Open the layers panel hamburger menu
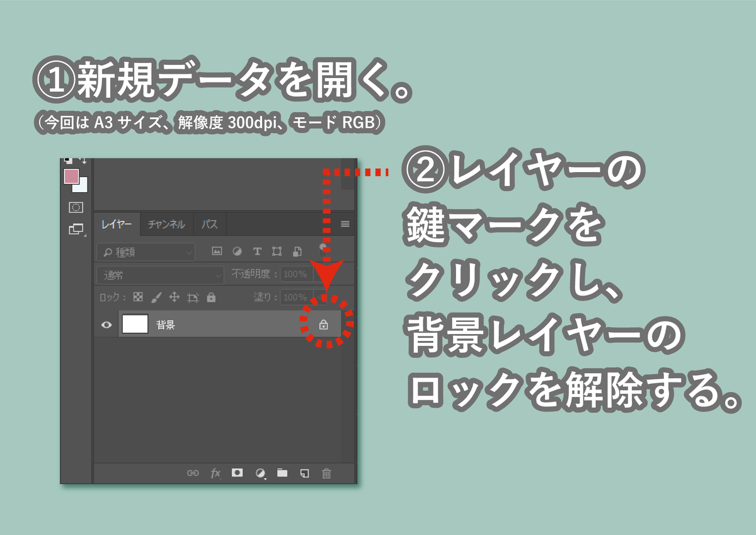 345,224
